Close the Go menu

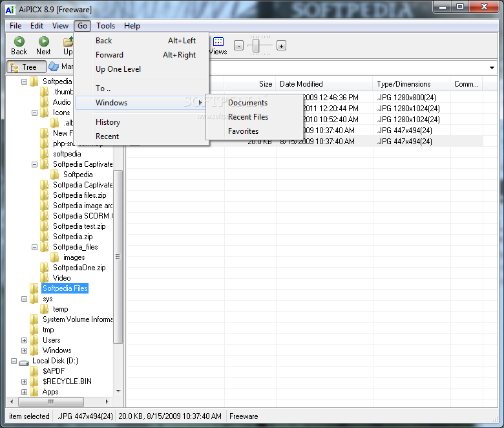pos(82,26)
